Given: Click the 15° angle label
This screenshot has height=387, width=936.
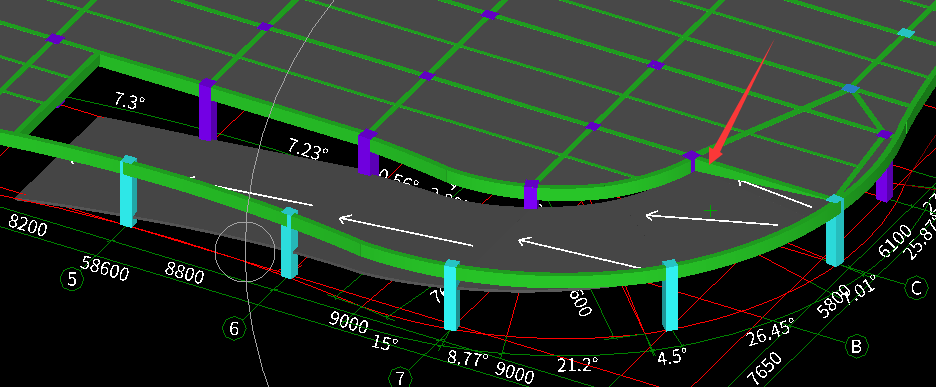Looking at the screenshot, I should click(x=385, y=343).
